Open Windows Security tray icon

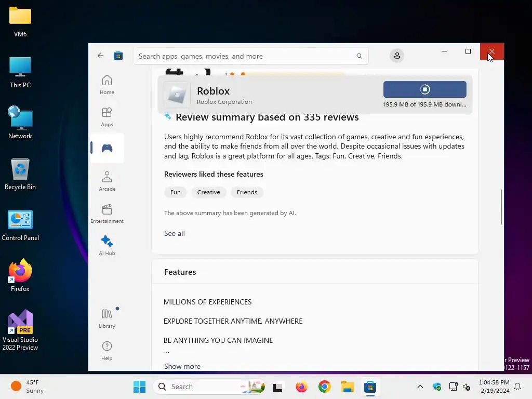[437, 387]
